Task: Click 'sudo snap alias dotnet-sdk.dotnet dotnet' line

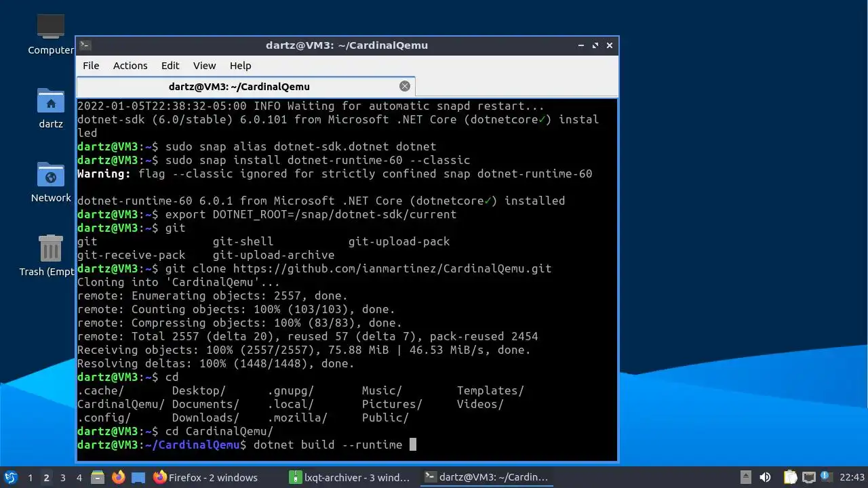Action: point(300,146)
